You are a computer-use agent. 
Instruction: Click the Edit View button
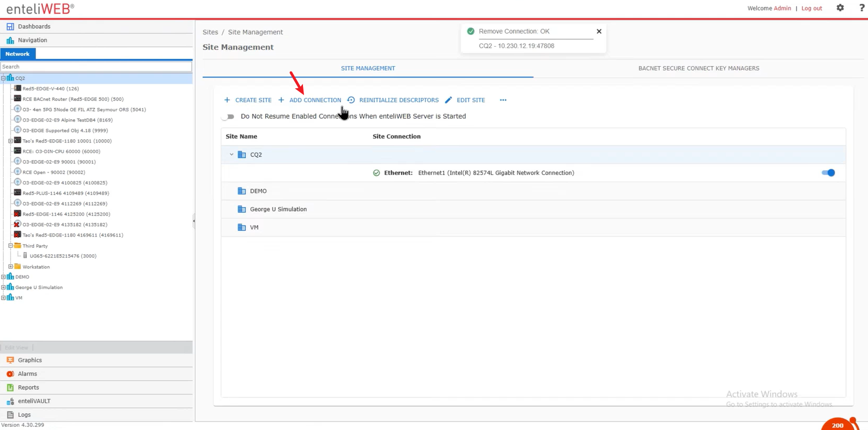pyautogui.click(x=17, y=347)
